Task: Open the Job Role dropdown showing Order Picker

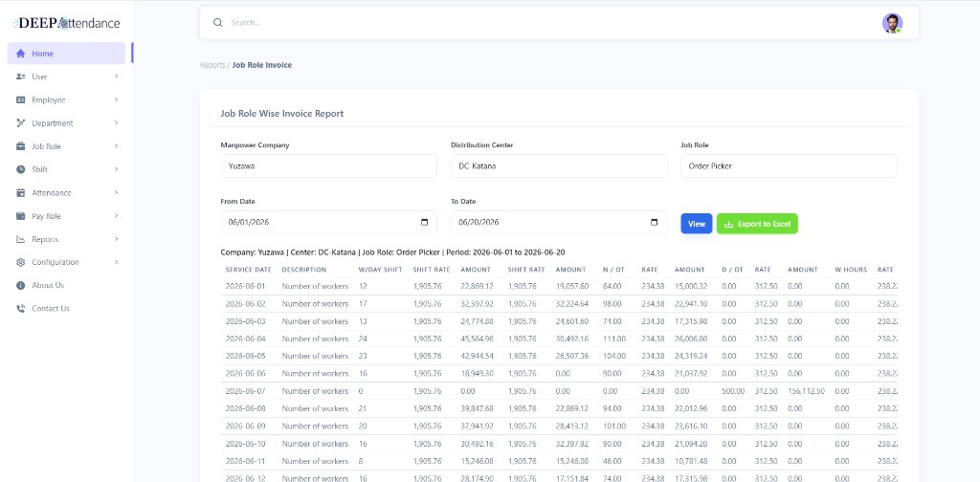Action: click(789, 166)
